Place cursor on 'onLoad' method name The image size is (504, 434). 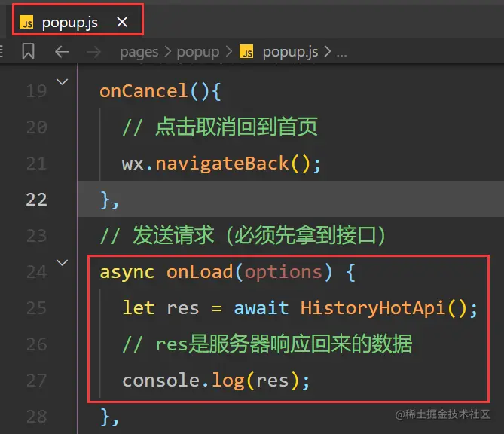pos(200,272)
